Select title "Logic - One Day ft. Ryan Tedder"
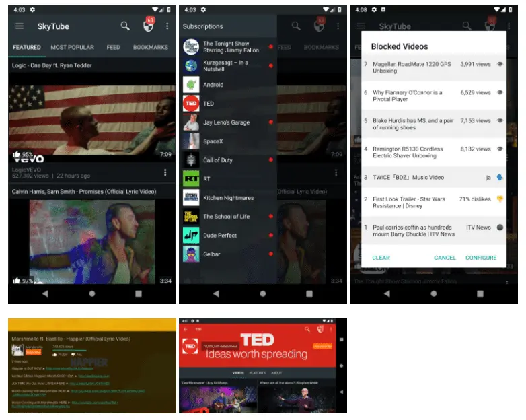This screenshot has width=526, height=420. coord(52,65)
